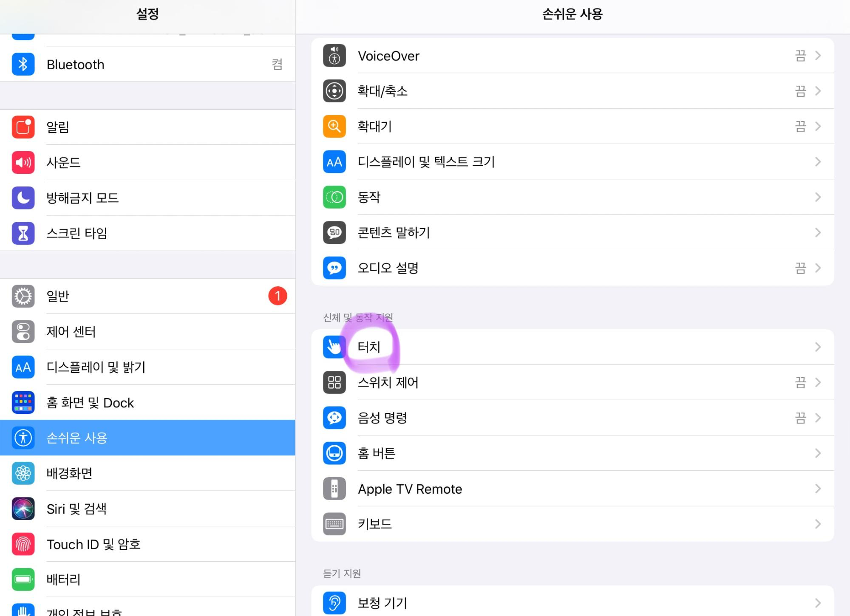The height and width of the screenshot is (616, 850).
Task: Open 오디오 설명 끔 status setting
Action: (x=800, y=268)
